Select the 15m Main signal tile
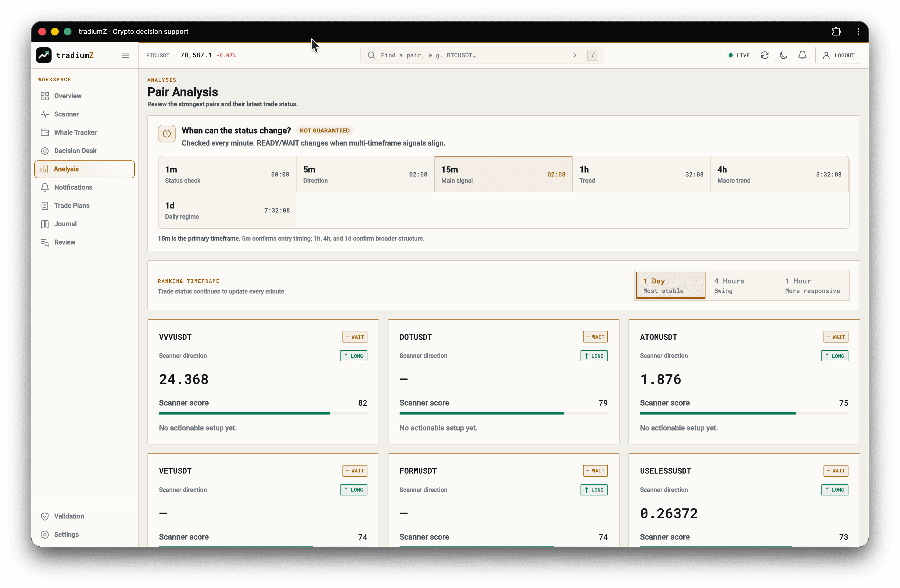Screen dimensions: 900x588 pyautogui.click(x=503, y=174)
